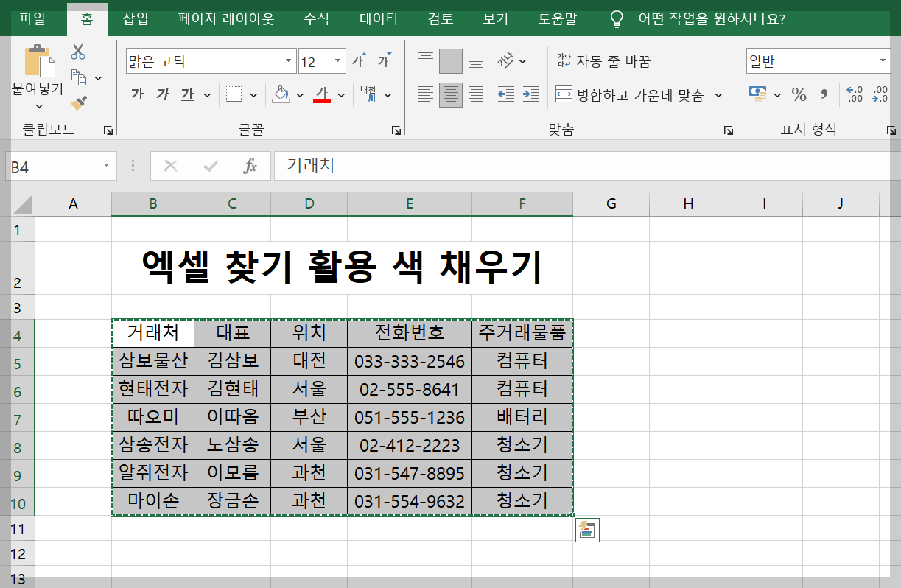The image size is (901, 588).
Task: Open the Quick Analysis button near the selection
Action: tap(586, 531)
